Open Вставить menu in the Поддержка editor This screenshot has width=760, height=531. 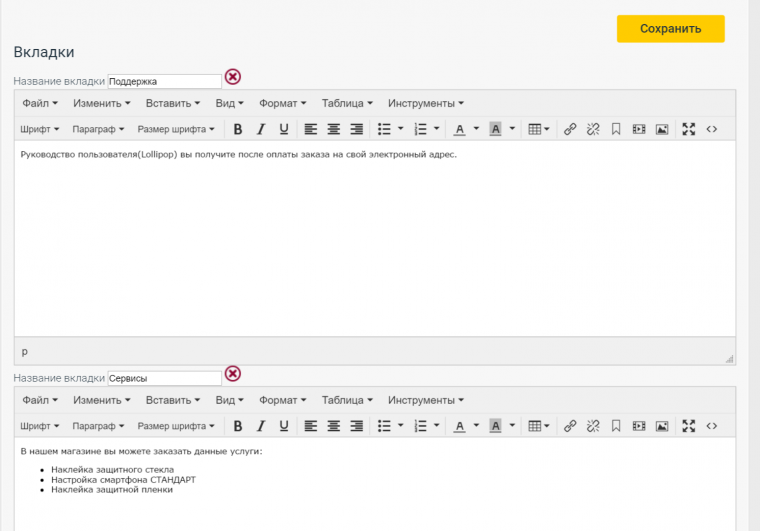(x=172, y=103)
